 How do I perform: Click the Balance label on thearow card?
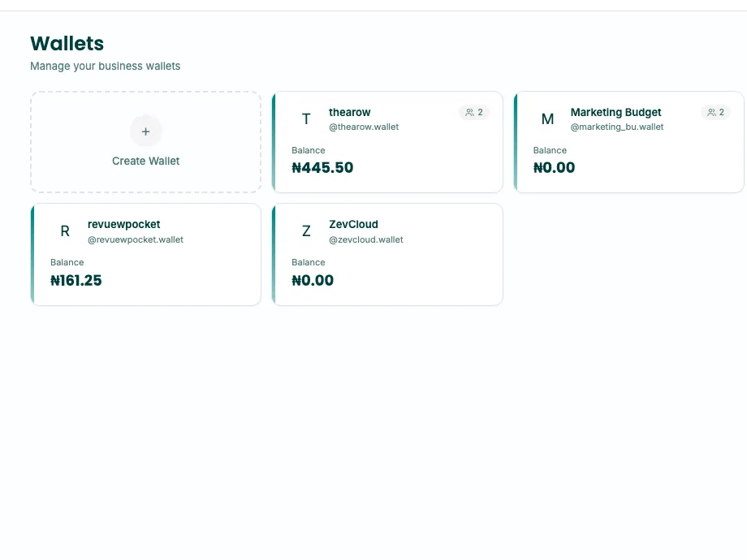pos(309,150)
